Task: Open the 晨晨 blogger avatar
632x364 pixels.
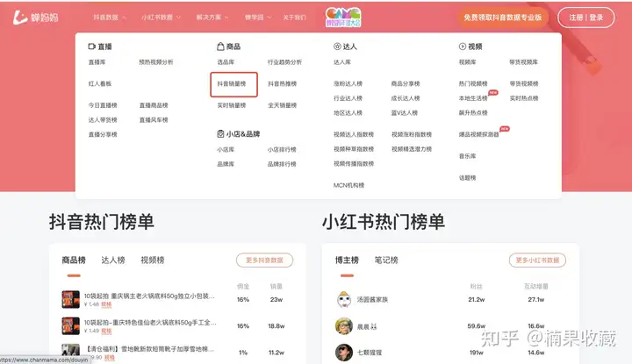Action: (344, 325)
